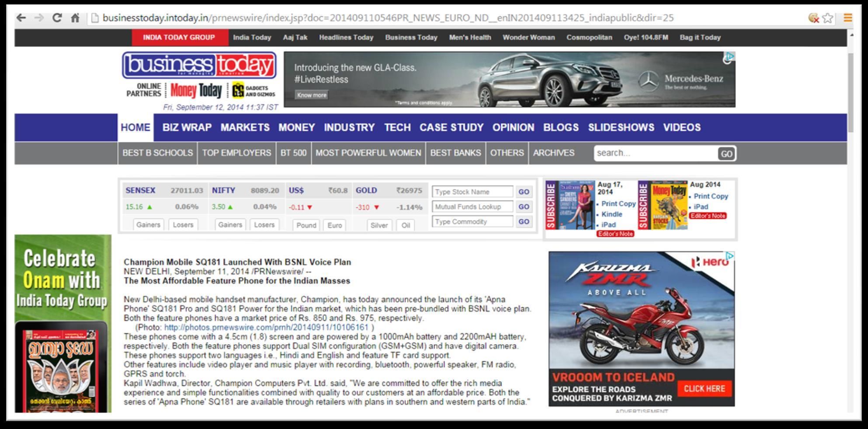Open the Bag it Today link
868x429 pixels.
click(x=700, y=38)
